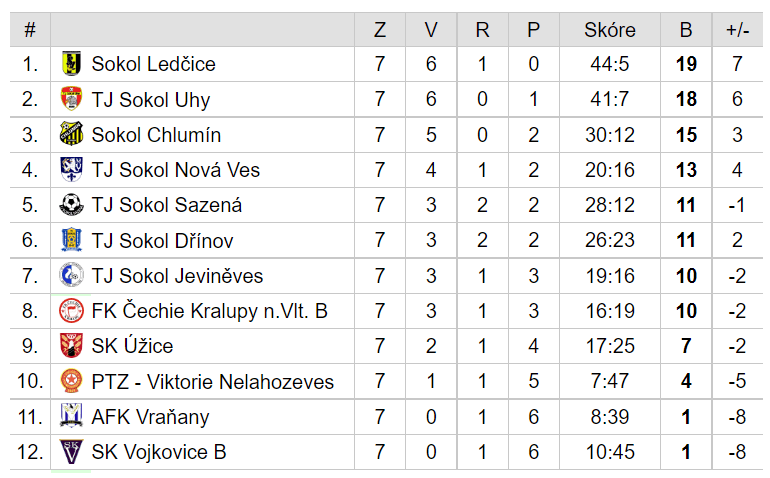The height and width of the screenshot is (478, 770).
Task: Sort table by B points column header
Action: coord(686,30)
